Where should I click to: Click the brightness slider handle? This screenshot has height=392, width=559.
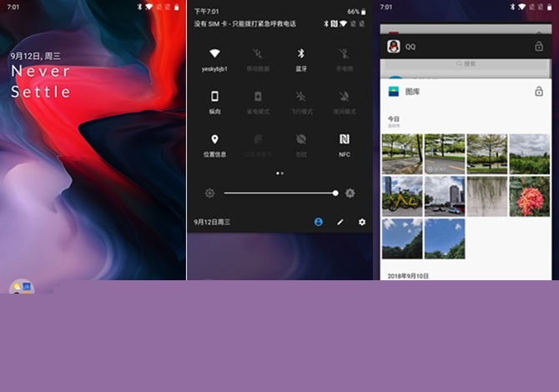tap(335, 193)
